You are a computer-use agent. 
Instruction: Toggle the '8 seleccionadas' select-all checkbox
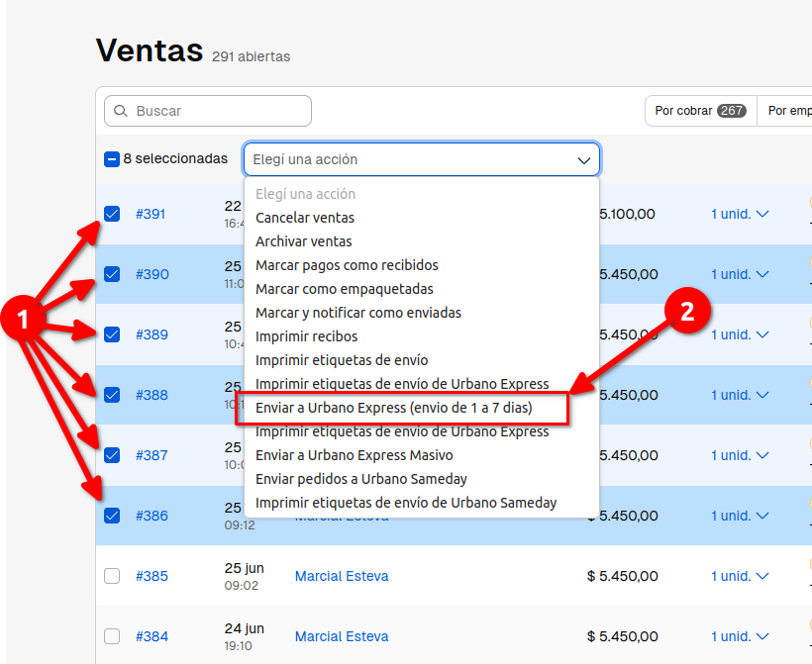pos(112,158)
